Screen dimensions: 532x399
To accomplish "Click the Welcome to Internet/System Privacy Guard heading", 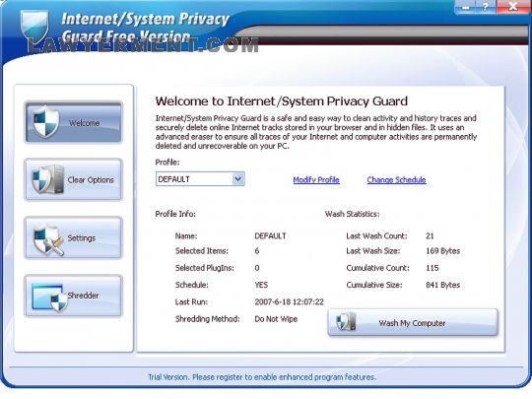I will [282, 101].
